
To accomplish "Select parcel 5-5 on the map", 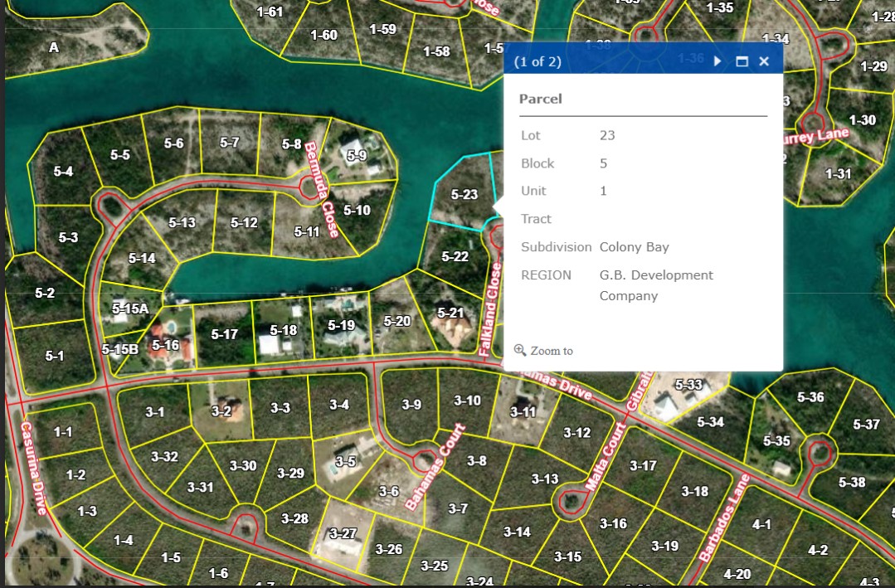I will (x=120, y=155).
